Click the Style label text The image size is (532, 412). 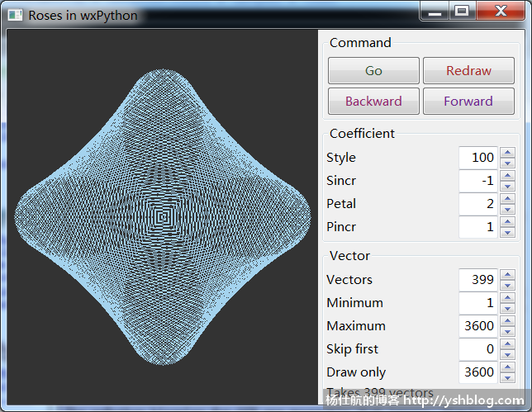[x=341, y=158]
